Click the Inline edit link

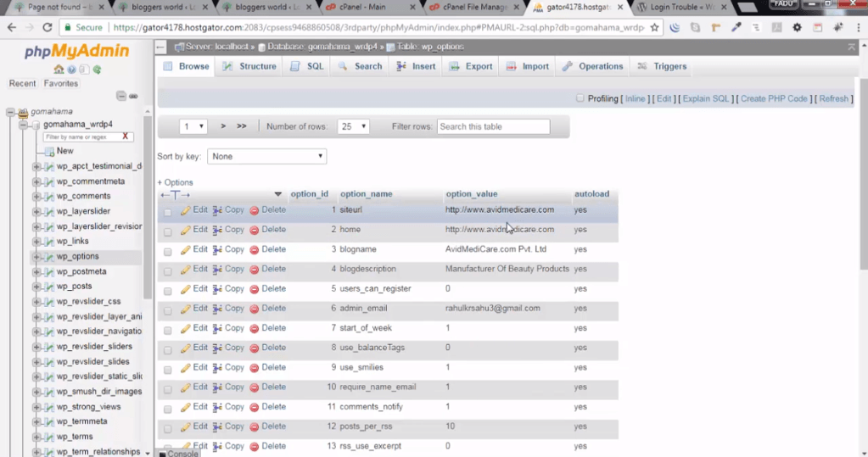635,98
